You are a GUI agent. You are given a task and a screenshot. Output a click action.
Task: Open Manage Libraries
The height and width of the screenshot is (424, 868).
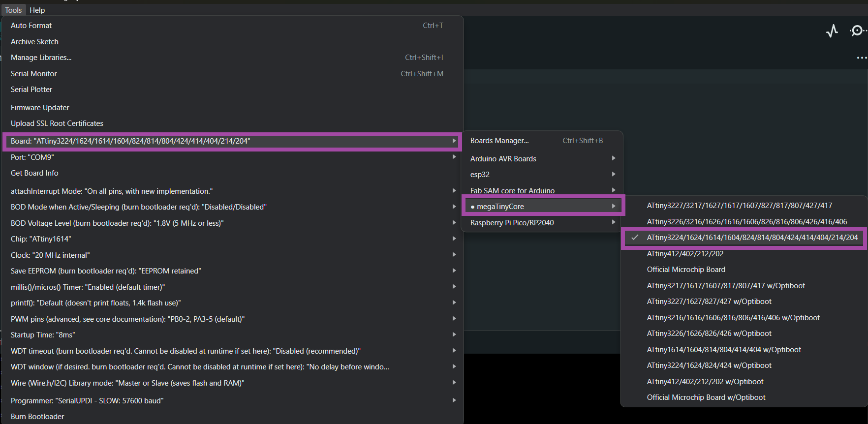point(41,58)
